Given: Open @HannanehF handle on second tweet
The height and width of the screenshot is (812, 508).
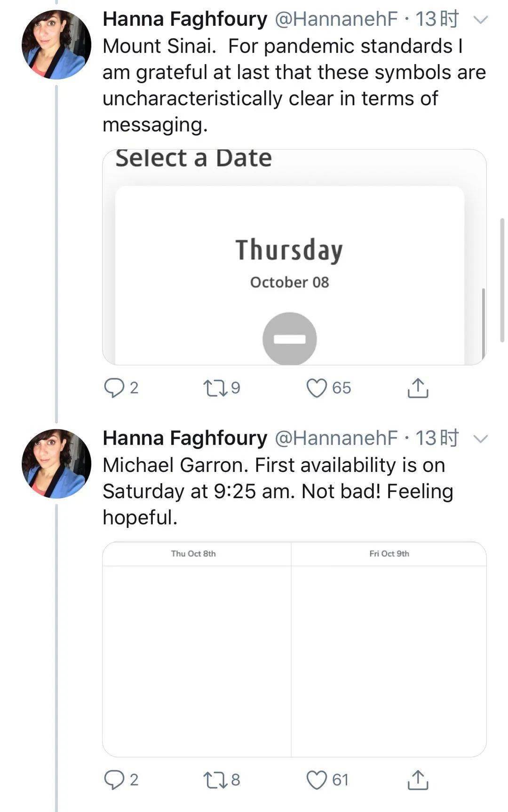Looking at the screenshot, I should (336, 438).
